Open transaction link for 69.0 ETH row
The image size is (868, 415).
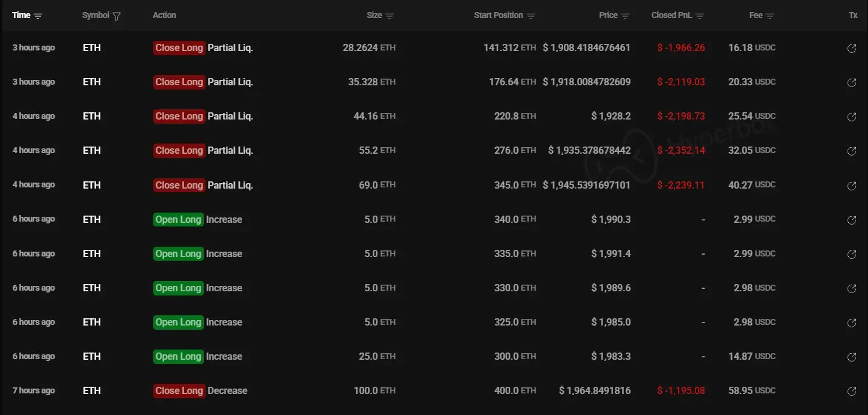click(851, 186)
